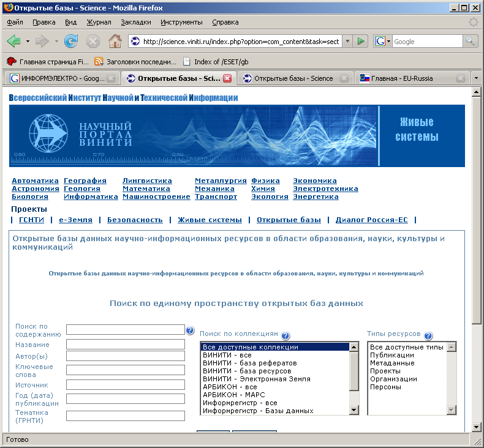The height and width of the screenshot is (448, 484).
Task: Reload the page with the Refresh icon
Action: click(71, 41)
